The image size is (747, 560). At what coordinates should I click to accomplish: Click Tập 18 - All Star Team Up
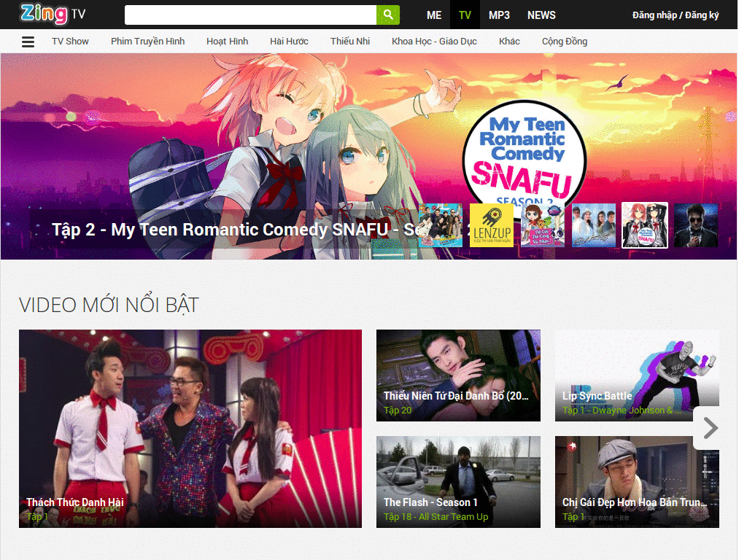click(436, 517)
